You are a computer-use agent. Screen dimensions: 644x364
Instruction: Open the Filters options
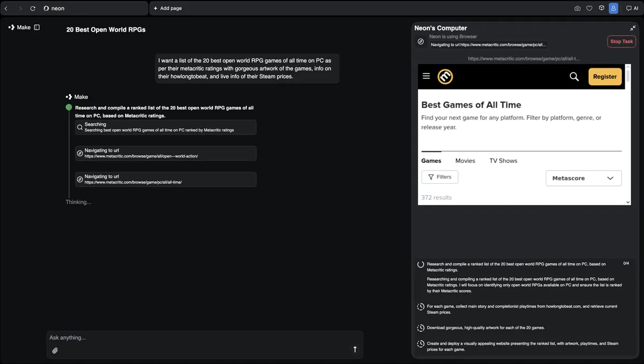tap(440, 177)
